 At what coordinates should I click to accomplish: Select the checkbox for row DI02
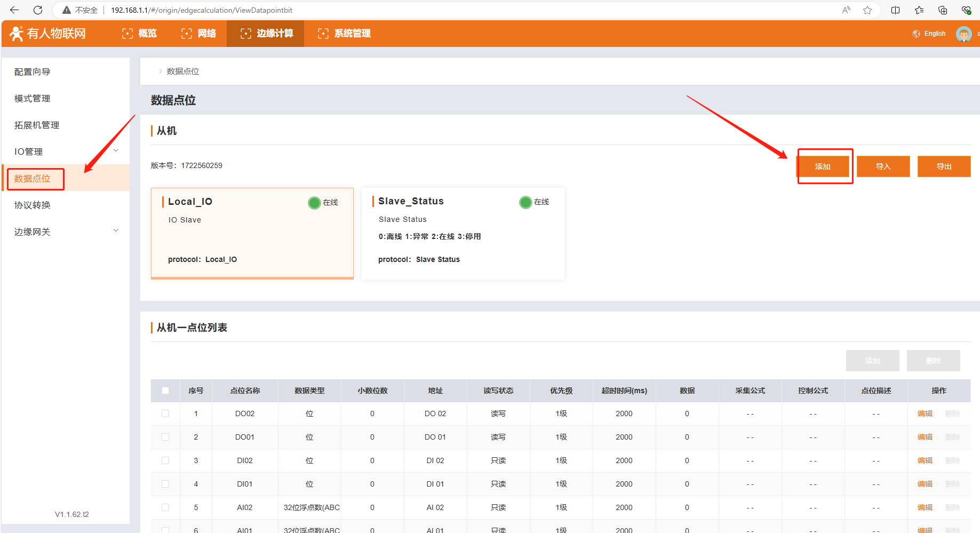pyautogui.click(x=165, y=460)
